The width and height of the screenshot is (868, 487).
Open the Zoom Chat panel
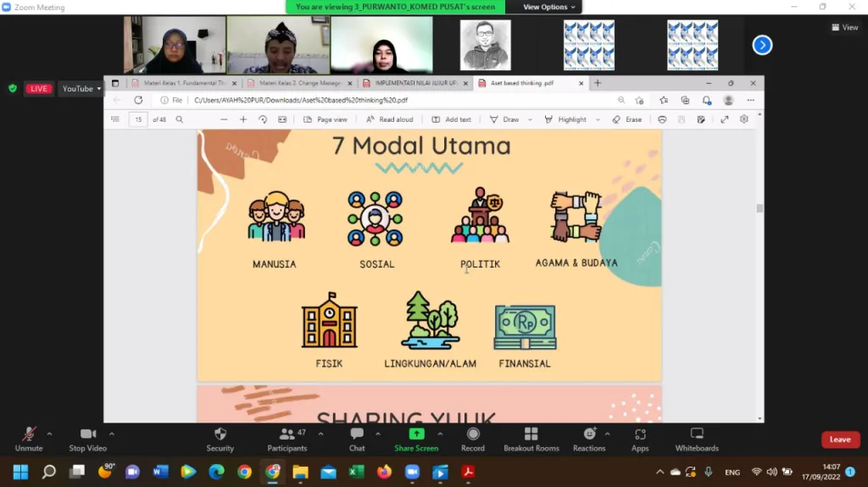357,439
